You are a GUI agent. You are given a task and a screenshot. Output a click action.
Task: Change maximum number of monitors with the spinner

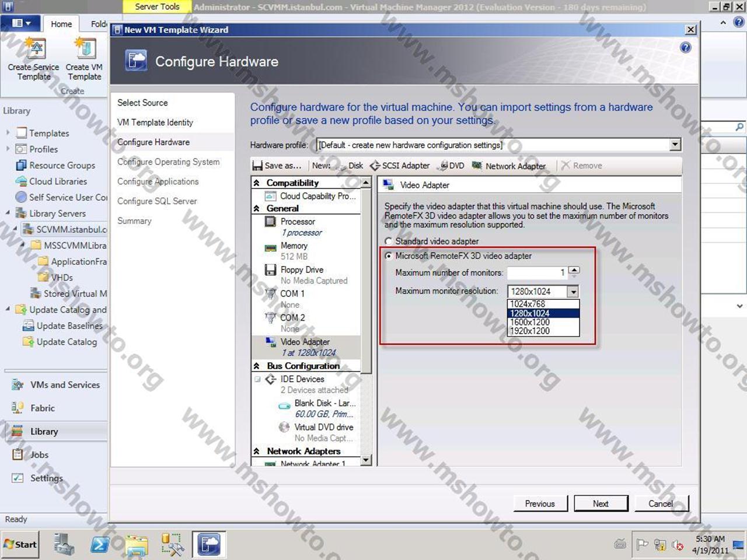coord(574,270)
